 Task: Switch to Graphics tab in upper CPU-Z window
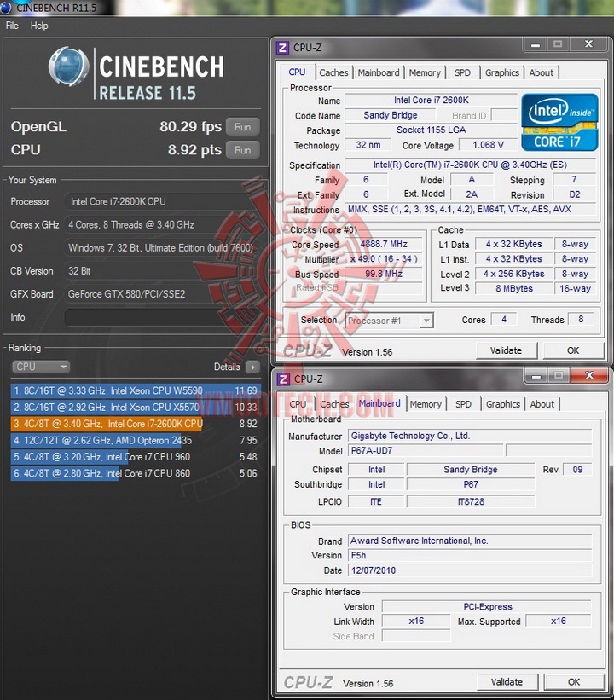[502, 72]
